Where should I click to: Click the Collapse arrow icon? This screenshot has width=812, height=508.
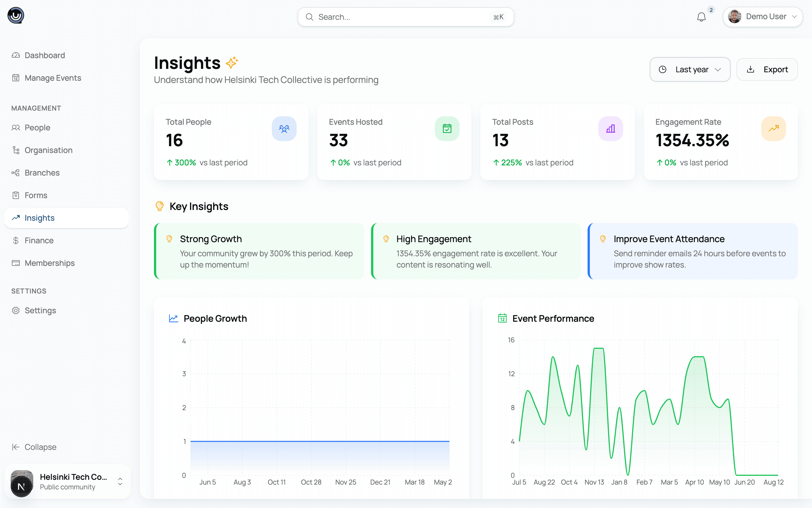[x=16, y=447]
